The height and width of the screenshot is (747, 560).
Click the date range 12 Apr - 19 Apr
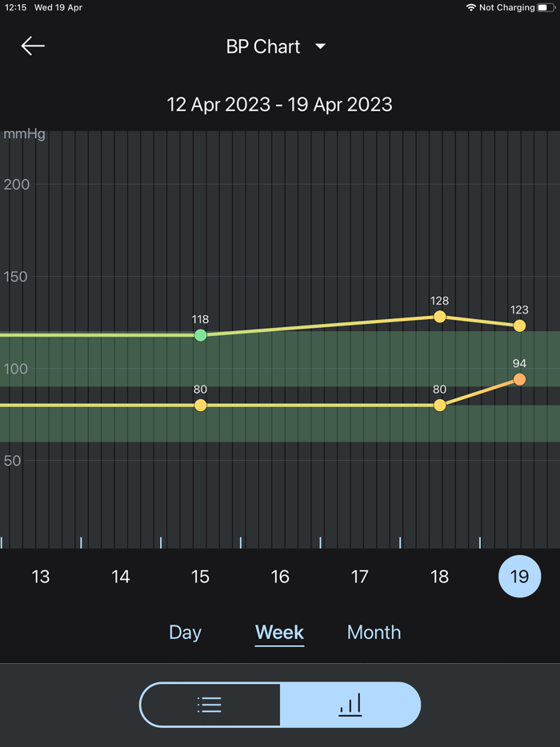click(278, 104)
